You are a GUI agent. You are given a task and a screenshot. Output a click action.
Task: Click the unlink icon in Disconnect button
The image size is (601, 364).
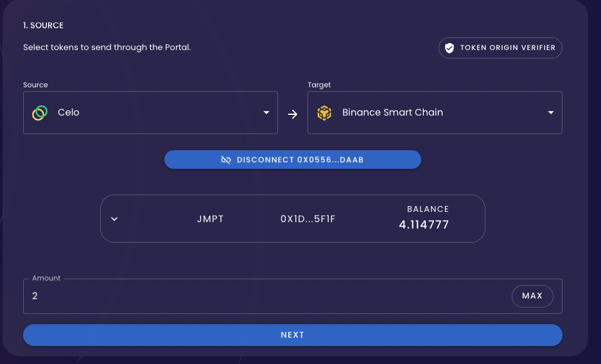pos(226,160)
